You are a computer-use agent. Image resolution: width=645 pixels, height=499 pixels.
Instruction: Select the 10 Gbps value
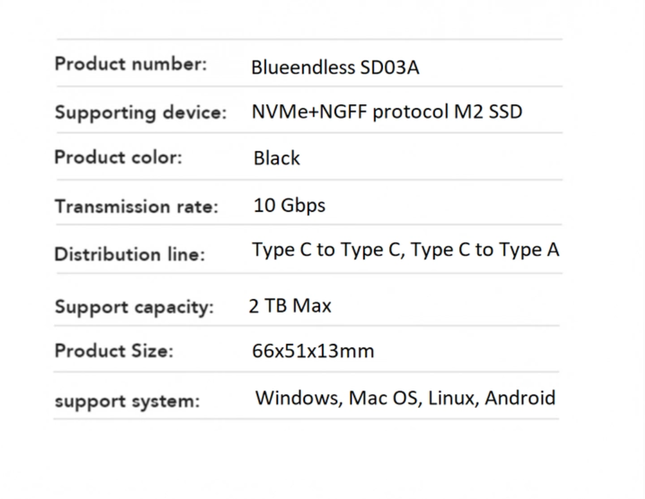(289, 206)
